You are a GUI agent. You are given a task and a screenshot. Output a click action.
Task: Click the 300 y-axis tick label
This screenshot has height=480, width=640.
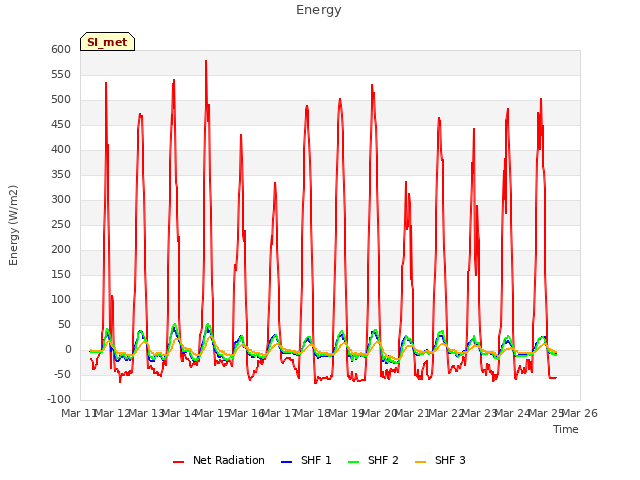click(61, 200)
